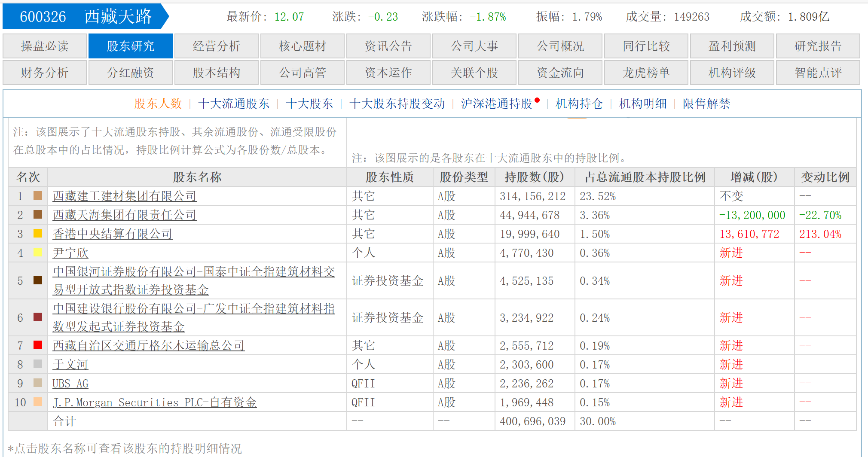Open 十大股东持股变动 section

pos(397,104)
